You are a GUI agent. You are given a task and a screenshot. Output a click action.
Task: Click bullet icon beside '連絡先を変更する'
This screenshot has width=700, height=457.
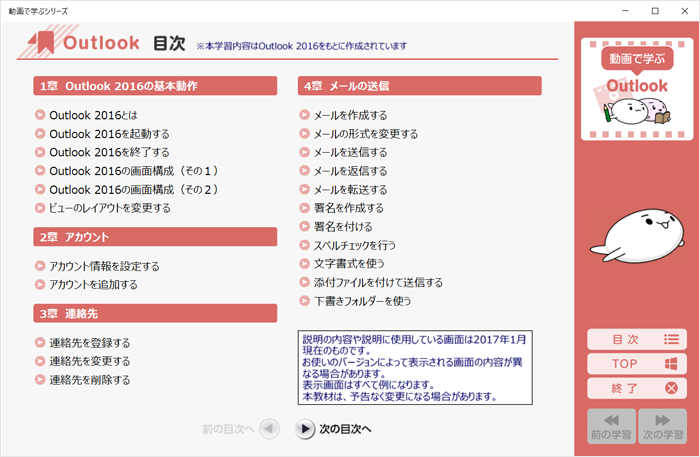pyautogui.click(x=40, y=361)
